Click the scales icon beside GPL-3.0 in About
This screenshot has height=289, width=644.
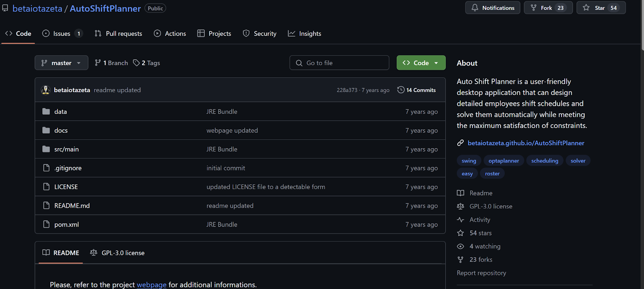pos(460,206)
